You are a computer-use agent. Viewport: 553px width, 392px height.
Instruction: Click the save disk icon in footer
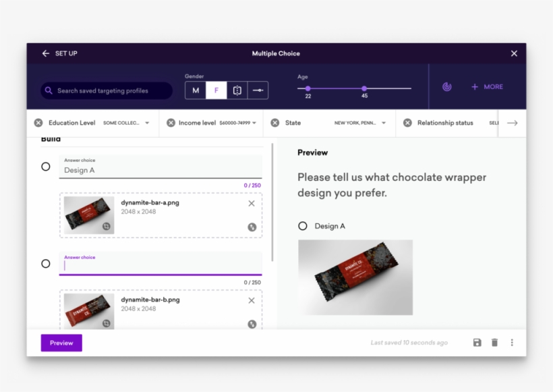coord(477,343)
